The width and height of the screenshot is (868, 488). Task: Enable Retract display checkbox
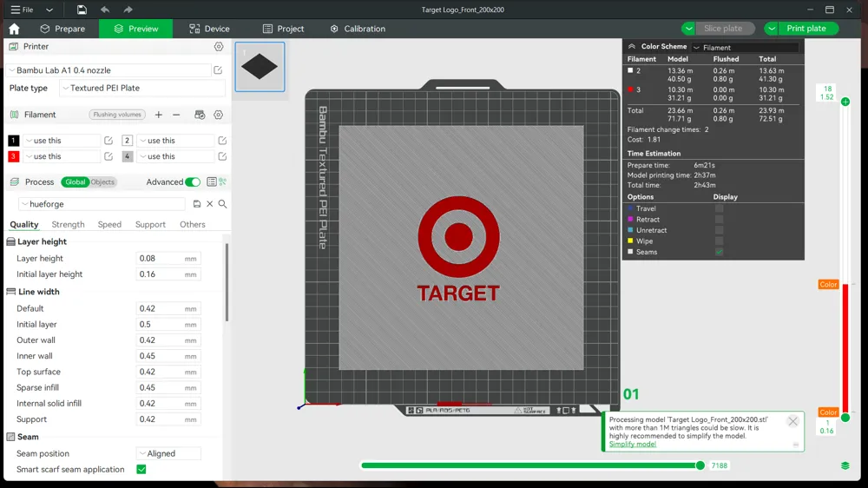point(719,220)
